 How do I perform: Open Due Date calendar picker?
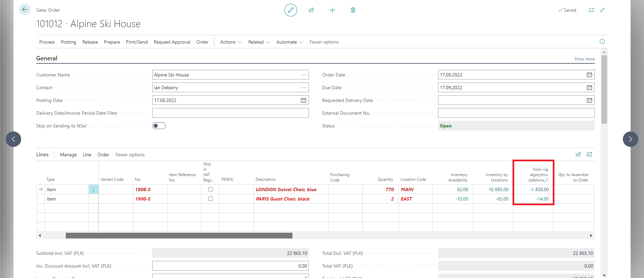pos(589,88)
